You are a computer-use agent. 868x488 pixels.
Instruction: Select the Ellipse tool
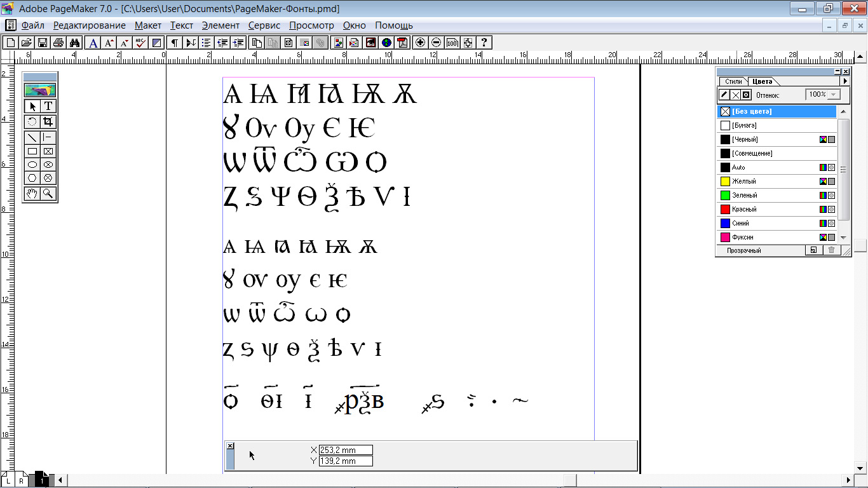coord(32,165)
